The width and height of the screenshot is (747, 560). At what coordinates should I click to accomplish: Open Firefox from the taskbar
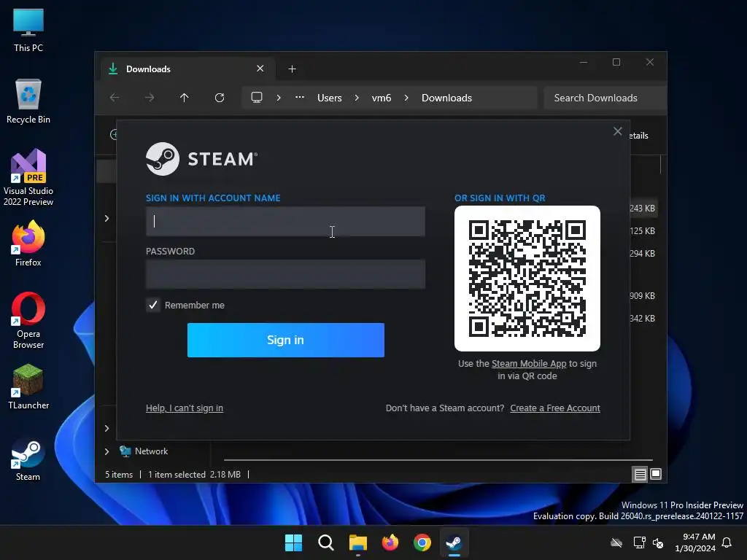[390, 542]
